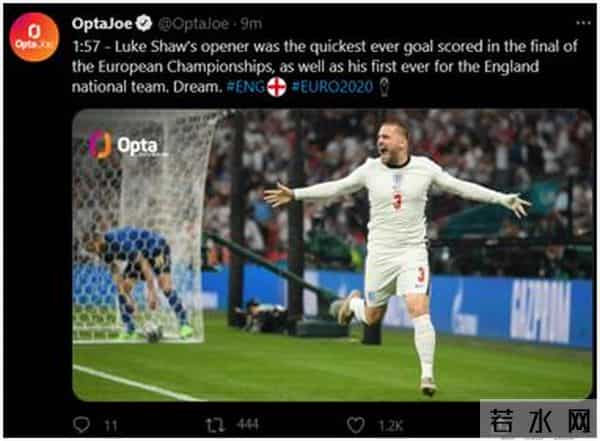This screenshot has width=600, height=441.
Task: Open the #ENG hashtag
Action: tap(246, 87)
